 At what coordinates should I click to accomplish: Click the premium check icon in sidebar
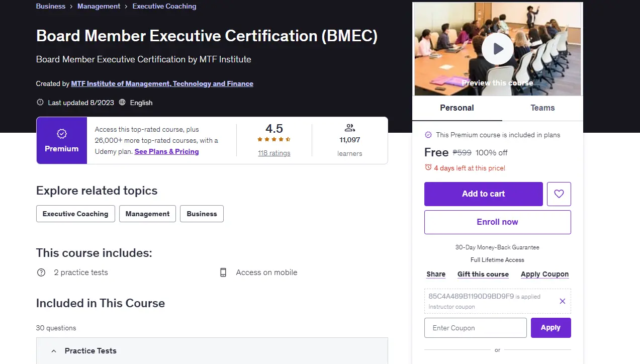point(428,135)
